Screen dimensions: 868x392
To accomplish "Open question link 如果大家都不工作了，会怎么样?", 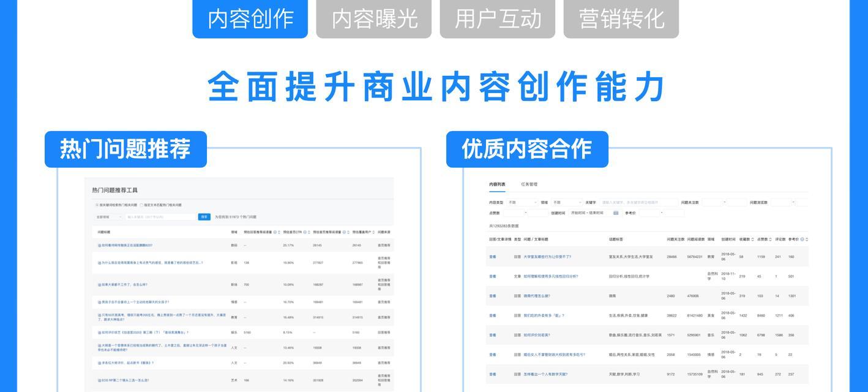I will point(125,285).
